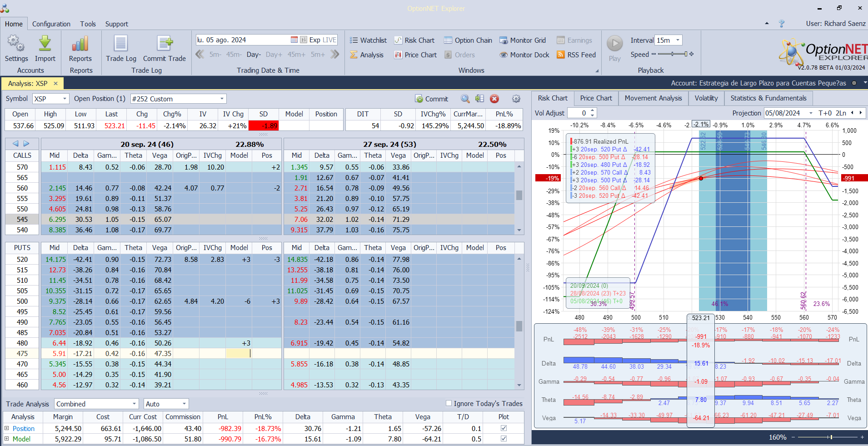Open the Reports icon
Screen dimensions: 868x446
(x=80, y=49)
